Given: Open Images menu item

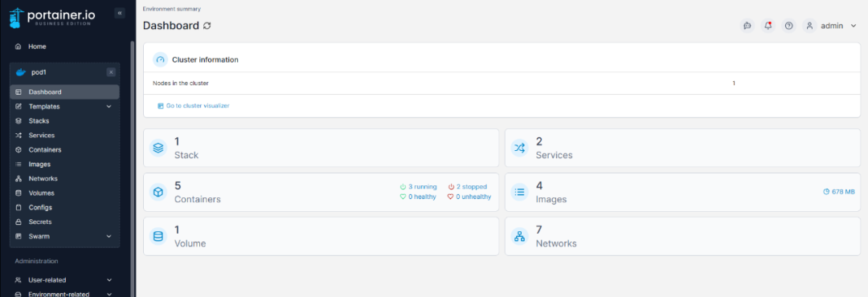Looking at the screenshot, I should 64,164.
